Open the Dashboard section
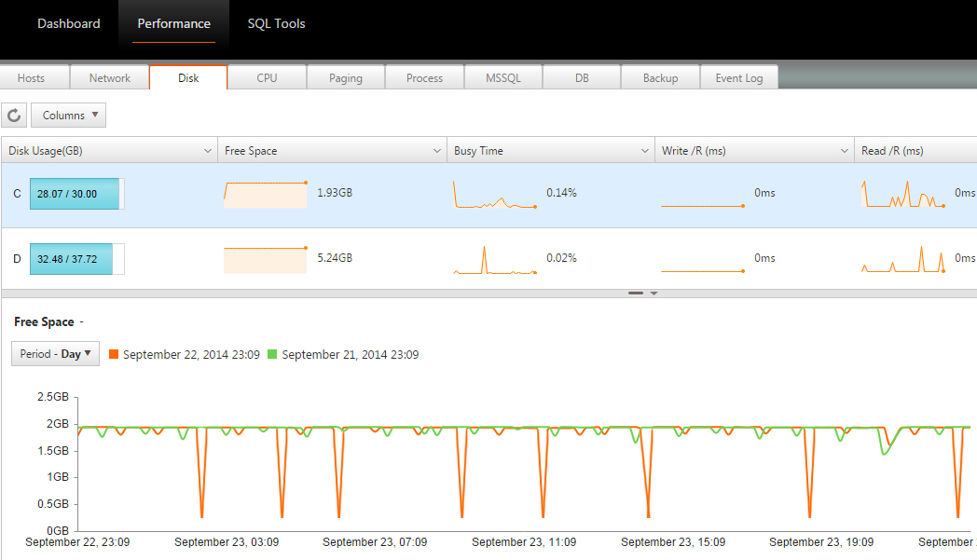Screen dimensions: 977x560 [x=69, y=23]
